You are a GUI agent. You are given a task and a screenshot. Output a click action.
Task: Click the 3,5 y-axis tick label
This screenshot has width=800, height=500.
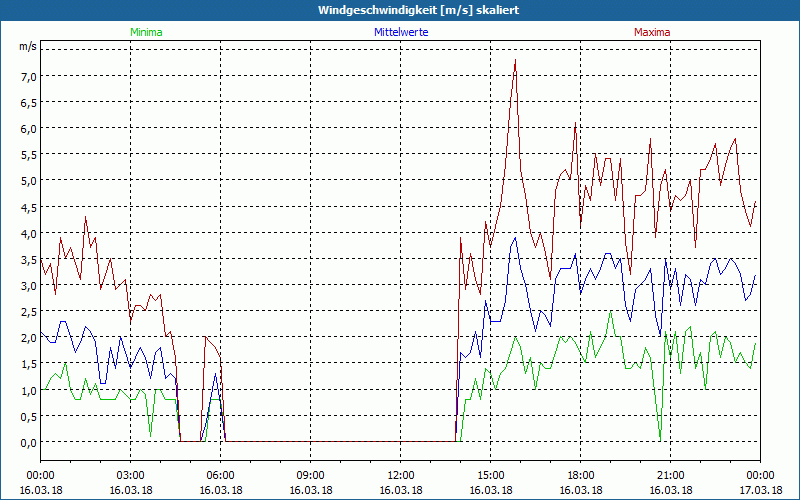[x=27, y=259]
